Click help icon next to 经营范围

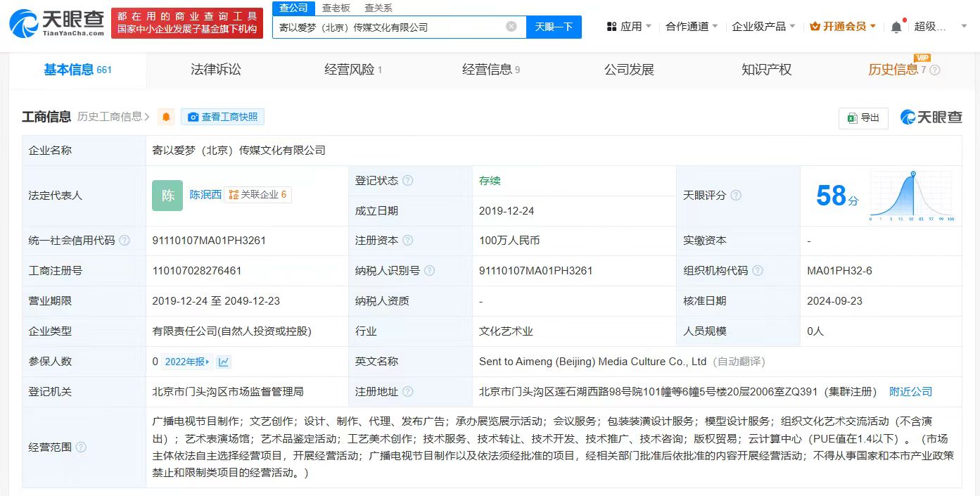click(81, 447)
